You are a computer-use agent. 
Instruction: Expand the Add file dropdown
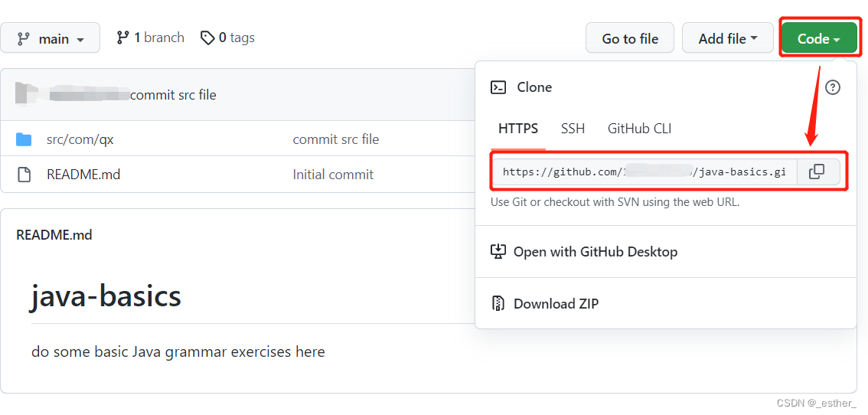click(727, 38)
